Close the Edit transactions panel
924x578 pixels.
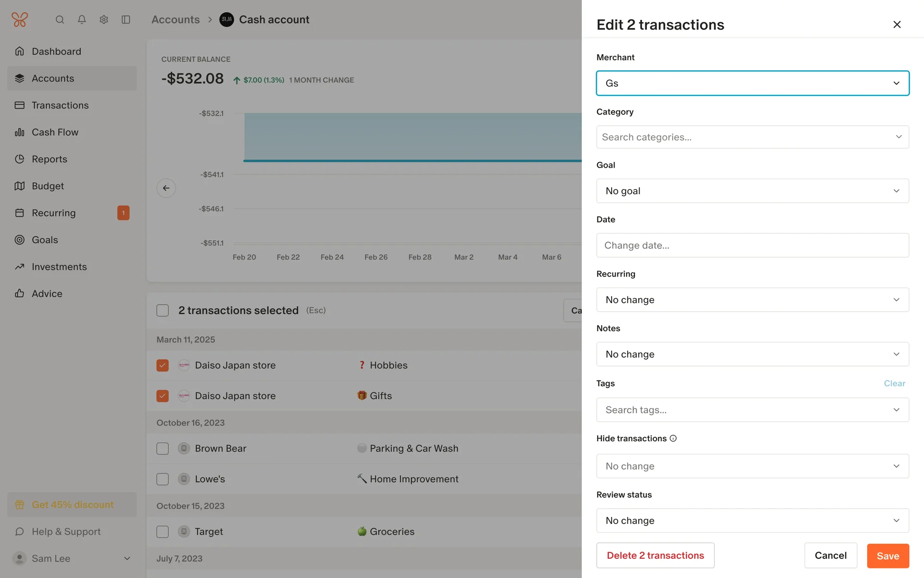(897, 25)
